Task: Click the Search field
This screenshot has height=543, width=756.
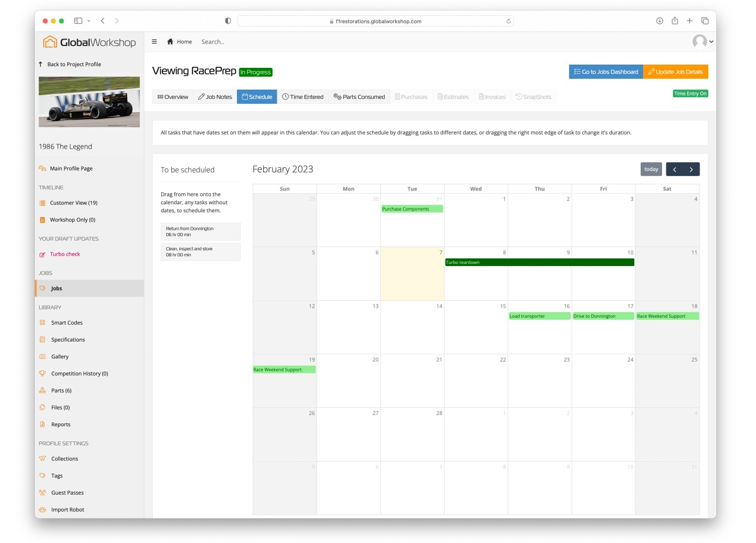Action: click(213, 42)
